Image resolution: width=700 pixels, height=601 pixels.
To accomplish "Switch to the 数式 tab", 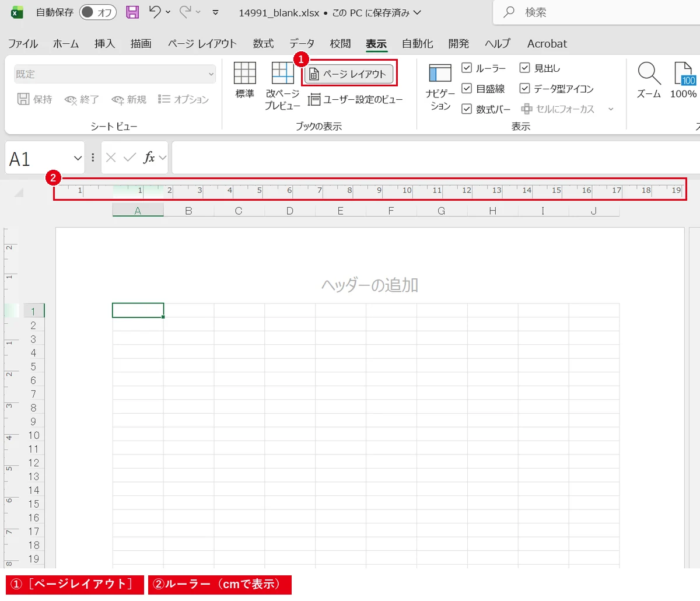I will coord(263,44).
